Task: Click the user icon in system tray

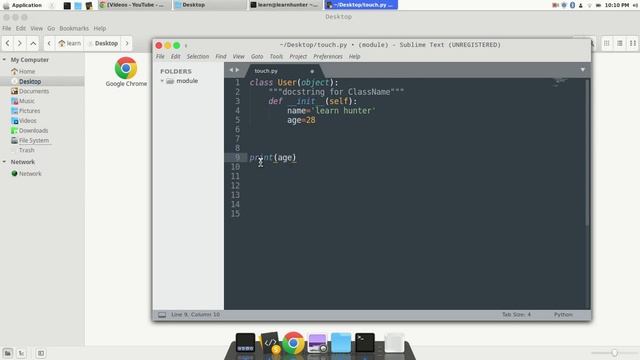Action: click(x=580, y=5)
